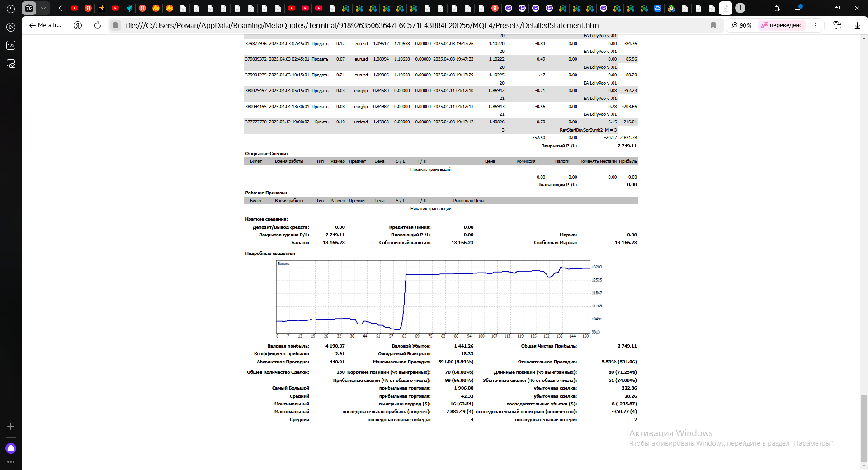Open the 172 counter sidebar icon
This screenshot has height=470, width=868.
11,45
